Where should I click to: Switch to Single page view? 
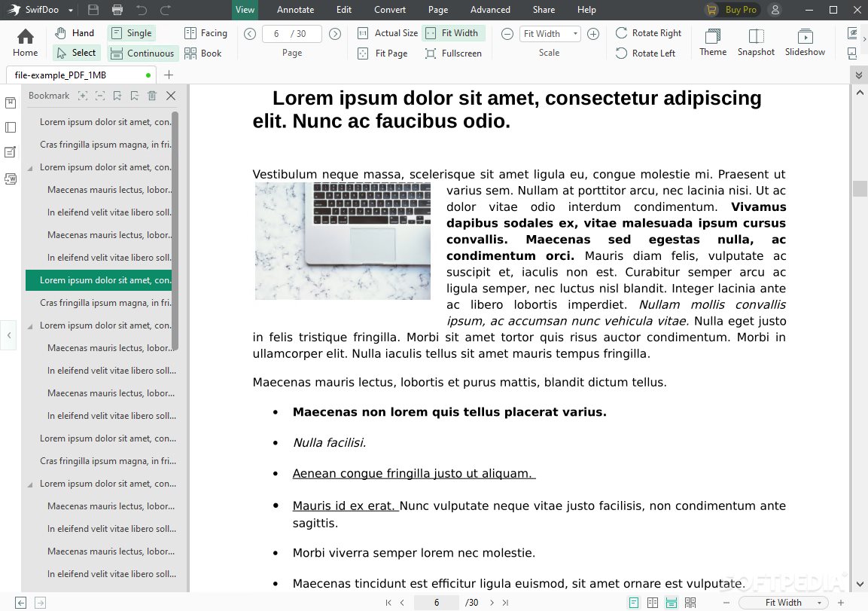click(x=132, y=33)
